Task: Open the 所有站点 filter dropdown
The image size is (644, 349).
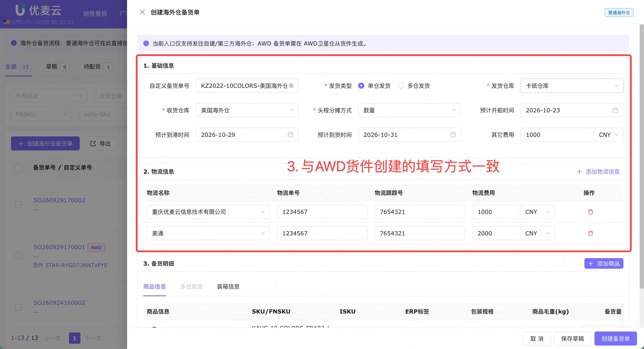Action: pos(49,96)
